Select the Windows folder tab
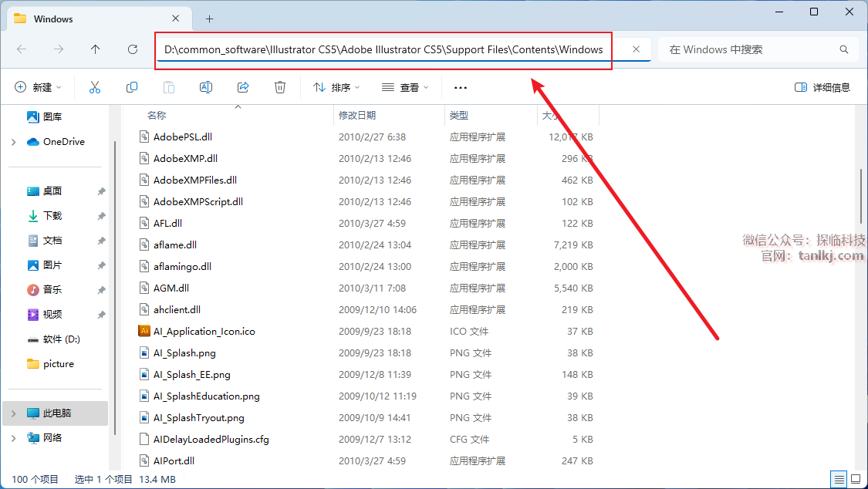The height and width of the screenshot is (489, 868). [x=100, y=19]
